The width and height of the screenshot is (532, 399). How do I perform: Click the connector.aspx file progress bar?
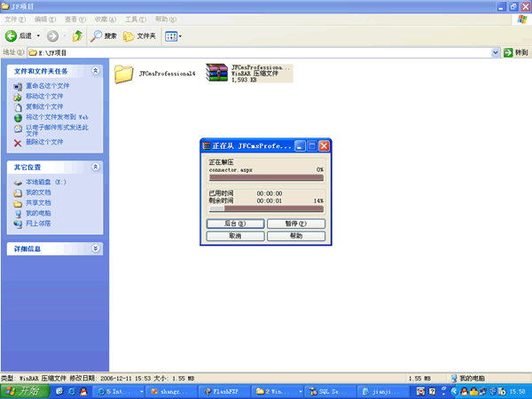266,178
